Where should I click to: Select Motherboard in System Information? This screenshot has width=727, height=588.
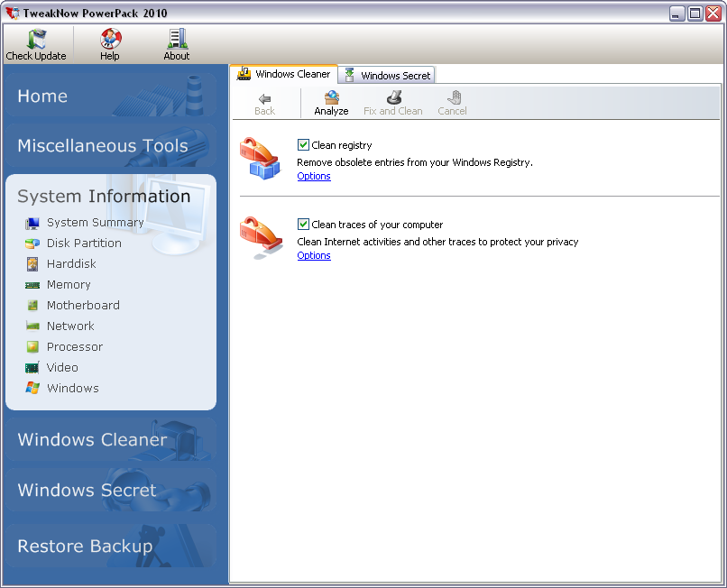click(83, 305)
